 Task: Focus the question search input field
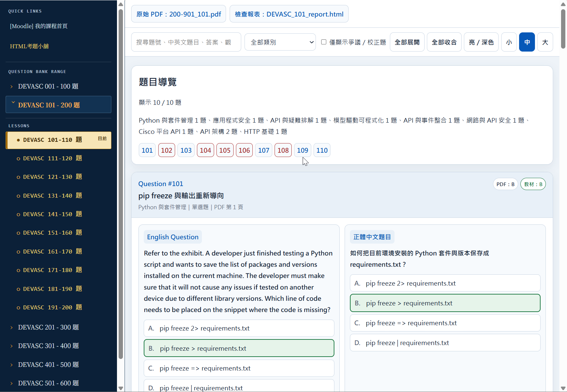(x=186, y=42)
